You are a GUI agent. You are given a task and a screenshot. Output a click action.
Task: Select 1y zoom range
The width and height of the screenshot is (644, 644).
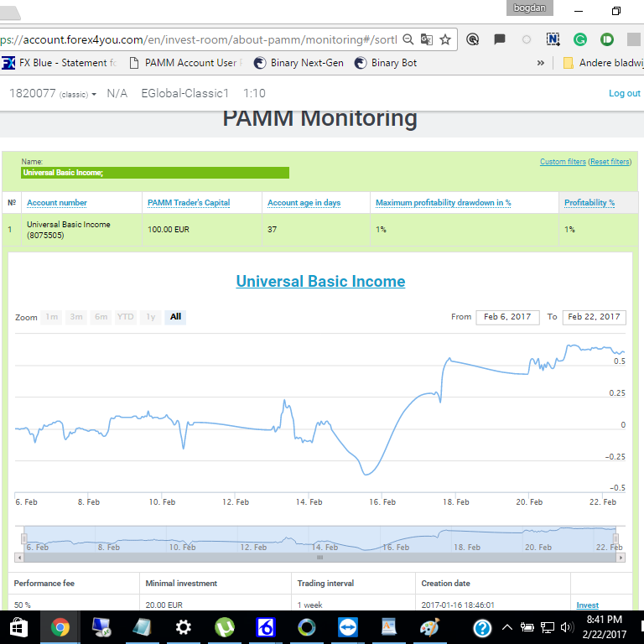(x=150, y=317)
